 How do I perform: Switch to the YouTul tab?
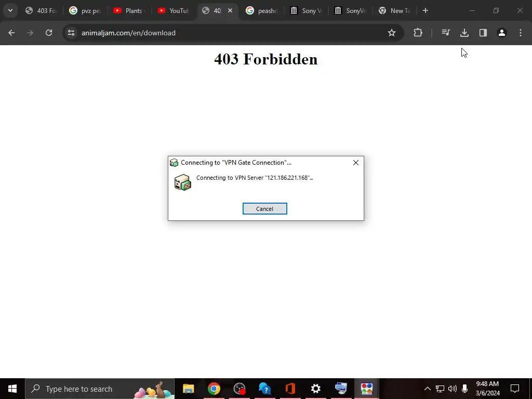(x=174, y=10)
